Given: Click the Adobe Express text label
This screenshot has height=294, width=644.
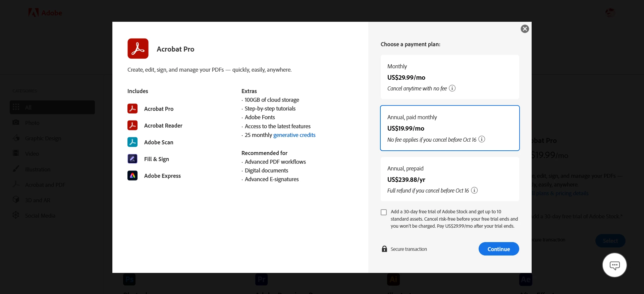Looking at the screenshot, I should click(x=162, y=176).
